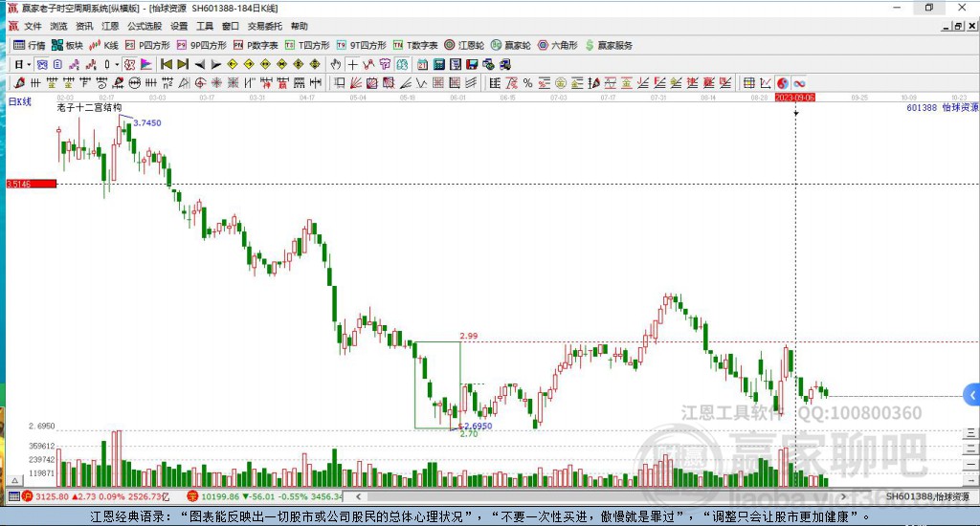This screenshot has height=526, width=980.
Task: Click the 601388 怡球资源 stock label
Action: [943, 107]
